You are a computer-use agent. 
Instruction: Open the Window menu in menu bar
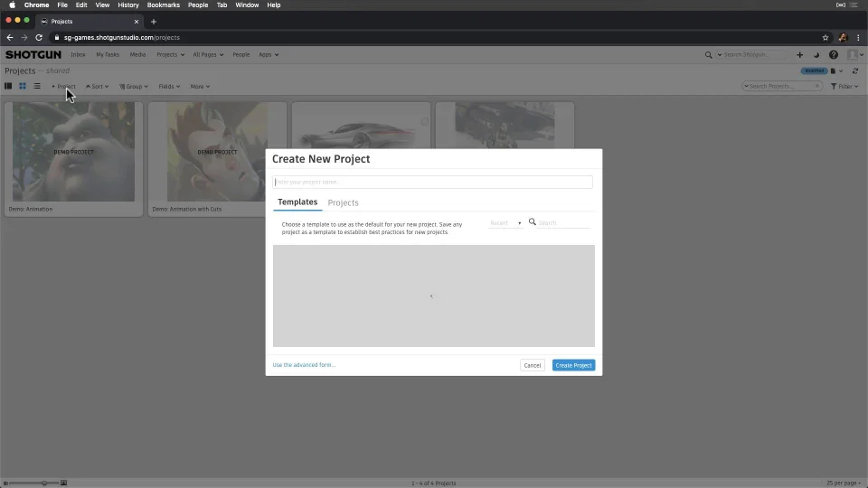coord(247,5)
